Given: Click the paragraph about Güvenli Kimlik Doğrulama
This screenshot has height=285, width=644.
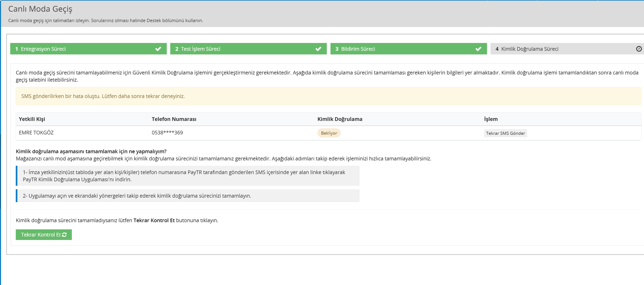Looking at the screenshot, I should tap(327, 76).
